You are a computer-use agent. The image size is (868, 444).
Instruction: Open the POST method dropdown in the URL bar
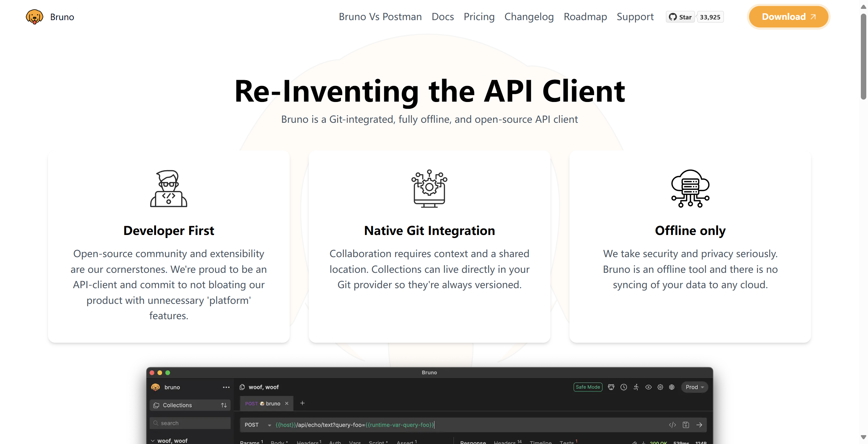coord(269,425)
